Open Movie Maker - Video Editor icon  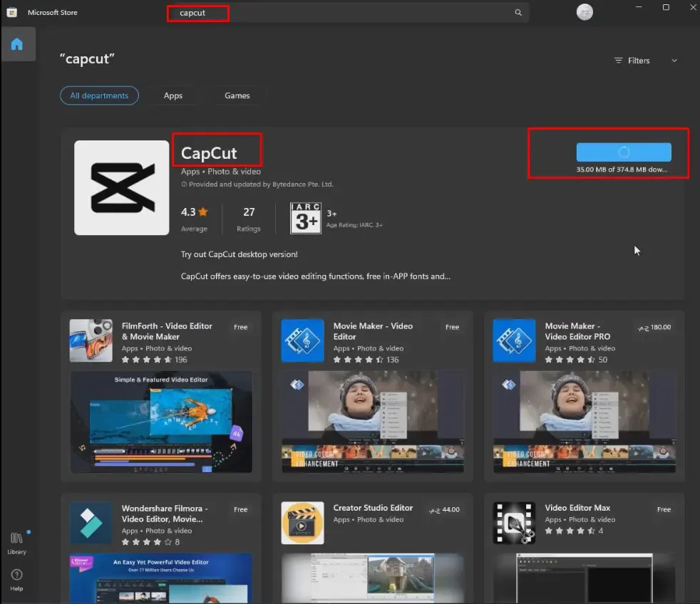pyautogui.click(x=302, y=340)
